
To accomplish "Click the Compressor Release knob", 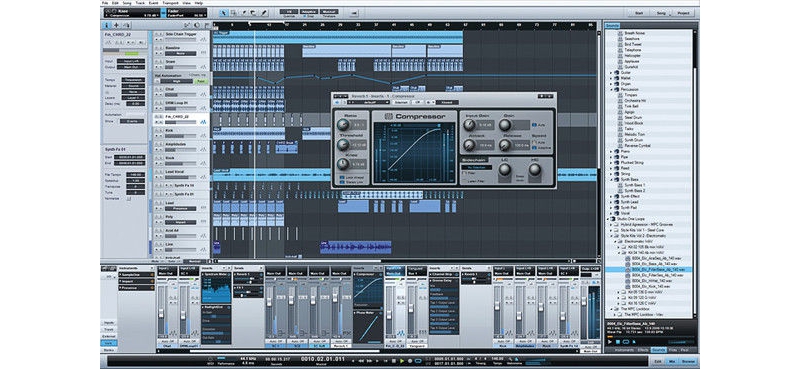I will pos(505,145).
